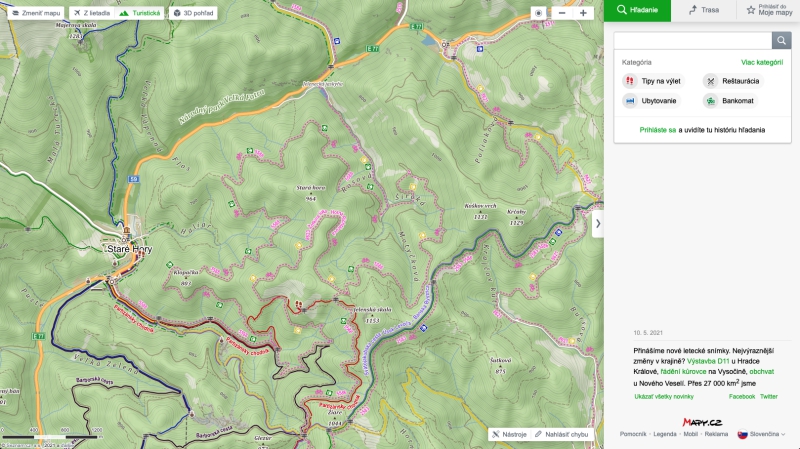Click the Klopačka 893 peak label
This screenshot has width=800, height=449.
pyautogui.click(x=186, y=278)
